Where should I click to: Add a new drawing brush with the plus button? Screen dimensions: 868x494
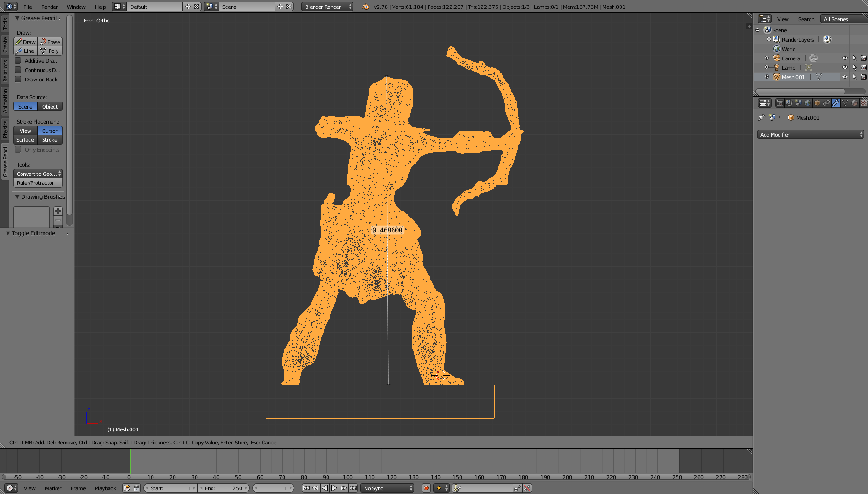[58, 211]
